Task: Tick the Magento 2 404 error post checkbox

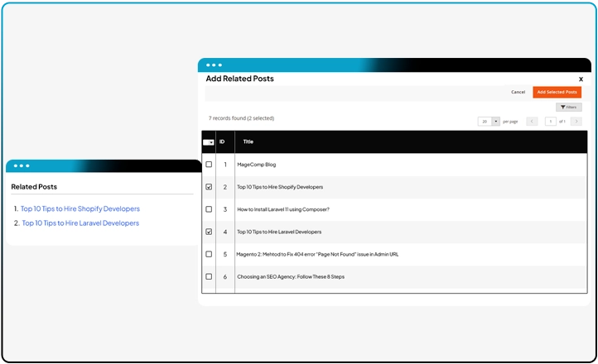Action: click(209, 254)
